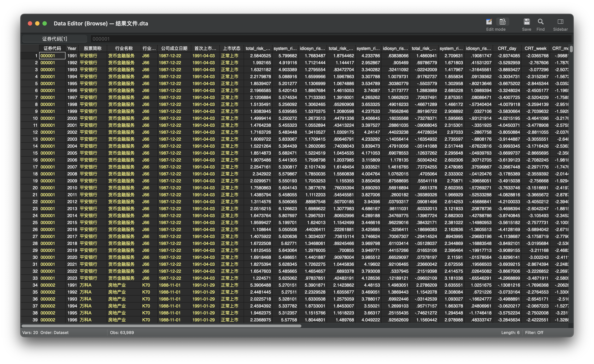
Task: Click the Order: Dataset status label
Action: click(x=54, y=332)
